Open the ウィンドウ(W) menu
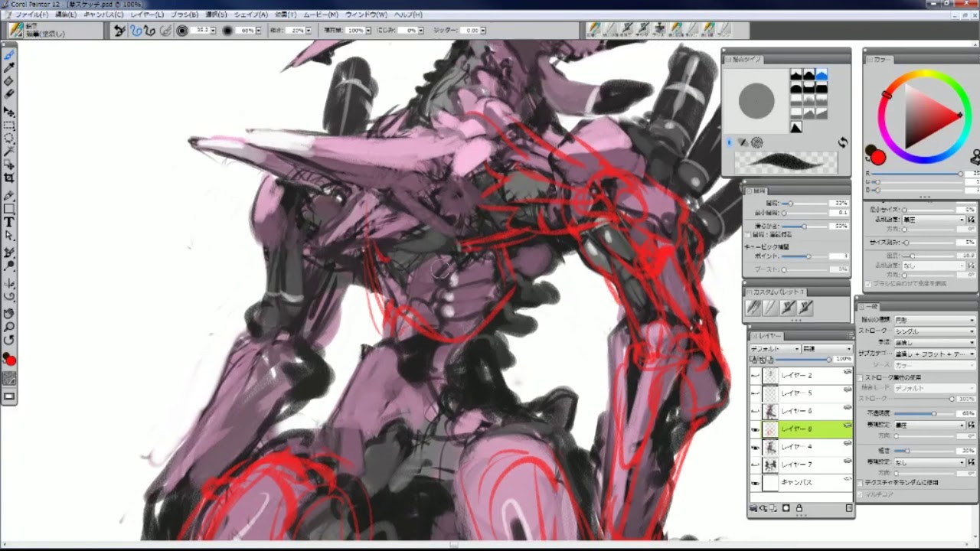 click(366, 15)
